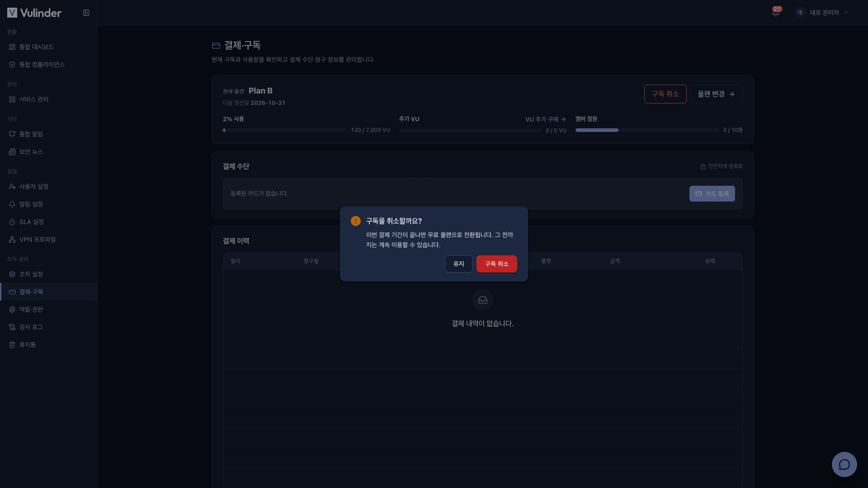This screenshot has height=488, width=868.
Task: Click the warning icon in the cancel dialog
Action: pyautogui.click(x=356, y=221)
